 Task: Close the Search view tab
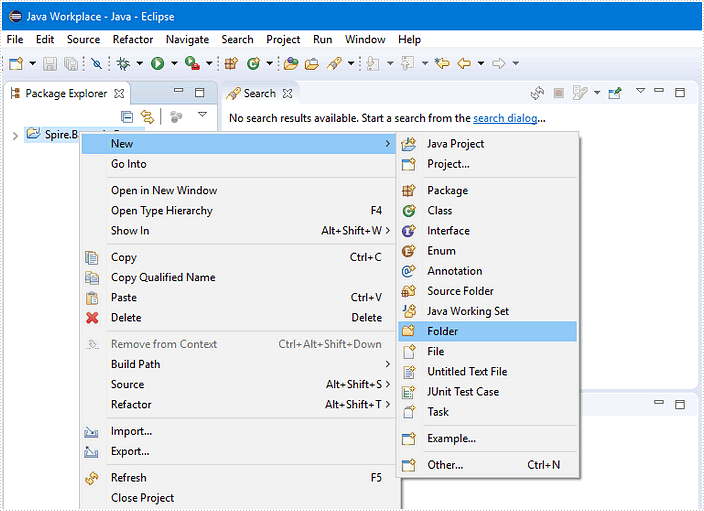tap(287, 93)
